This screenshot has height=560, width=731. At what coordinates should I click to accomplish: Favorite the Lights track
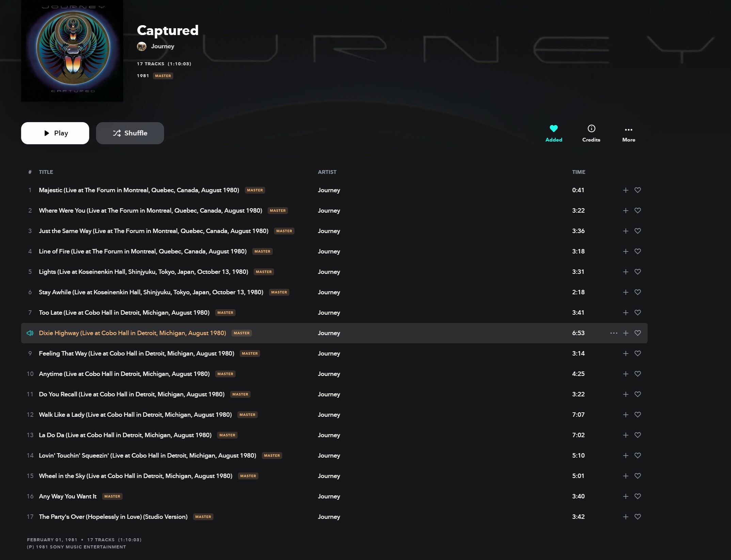coord(638,272)
